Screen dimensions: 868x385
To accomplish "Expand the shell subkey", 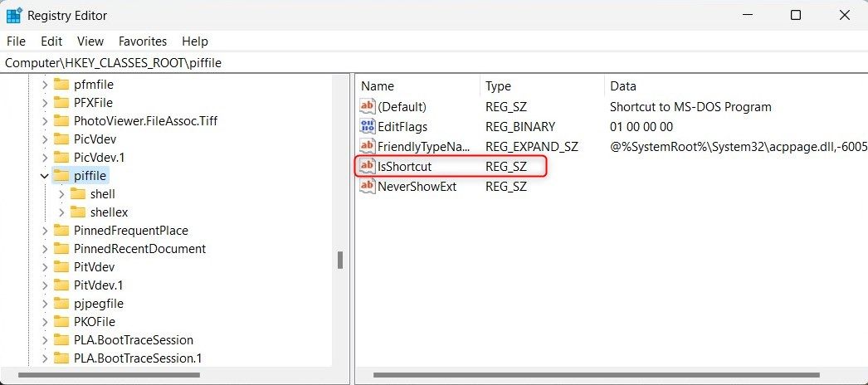I will (x=61, y=194).
